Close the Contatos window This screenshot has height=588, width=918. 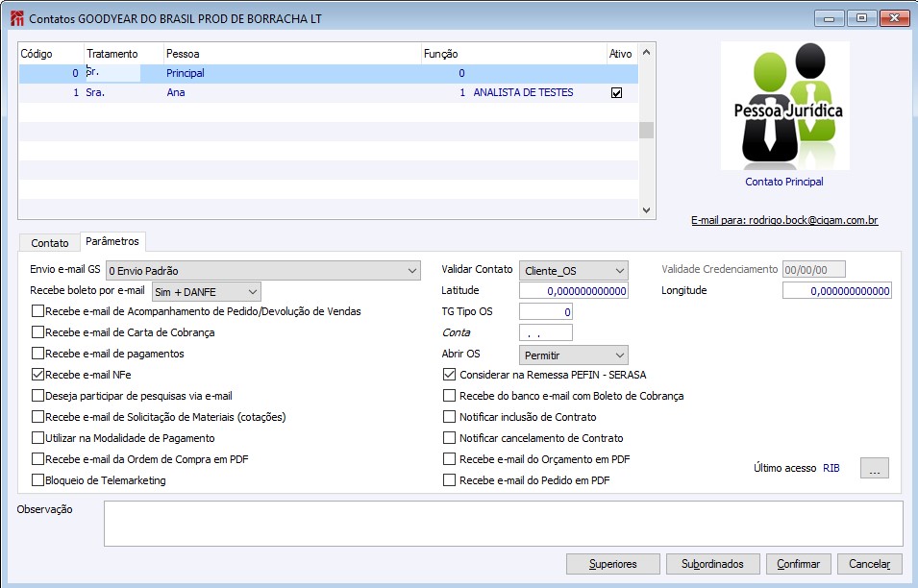(895, 18)
